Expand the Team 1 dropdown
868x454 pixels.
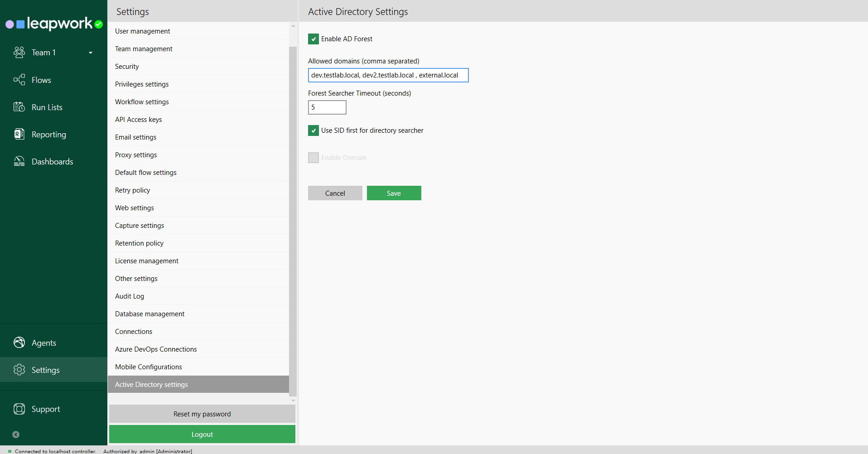pos(91,52)
